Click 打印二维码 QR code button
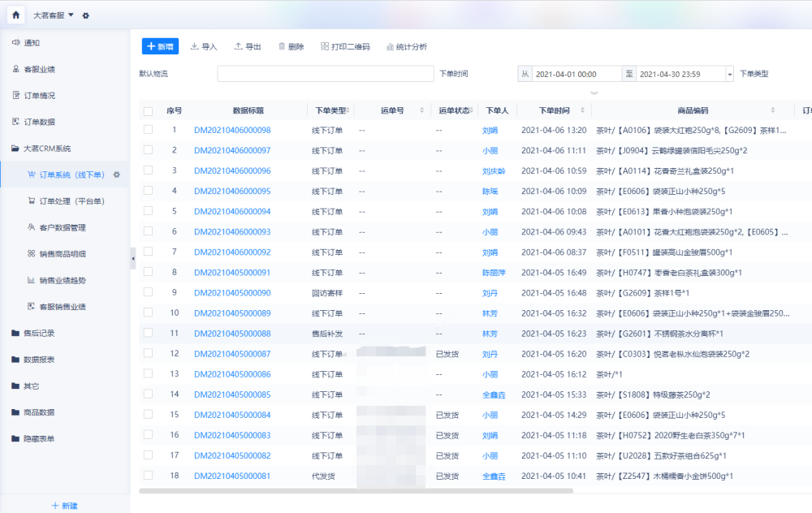Viewport: 812px width, 513px height. tap(345, 47)
